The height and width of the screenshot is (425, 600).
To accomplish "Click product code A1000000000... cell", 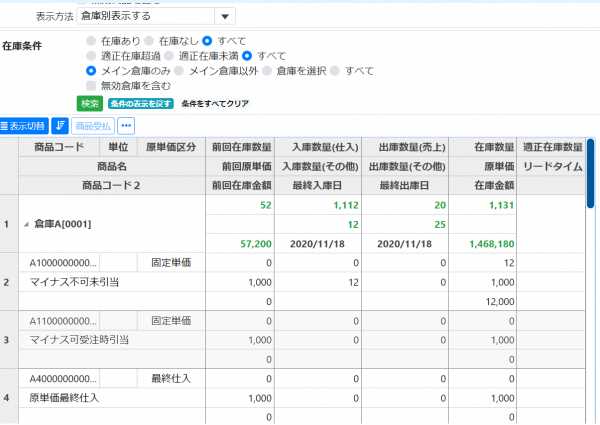I will [59, 263].
